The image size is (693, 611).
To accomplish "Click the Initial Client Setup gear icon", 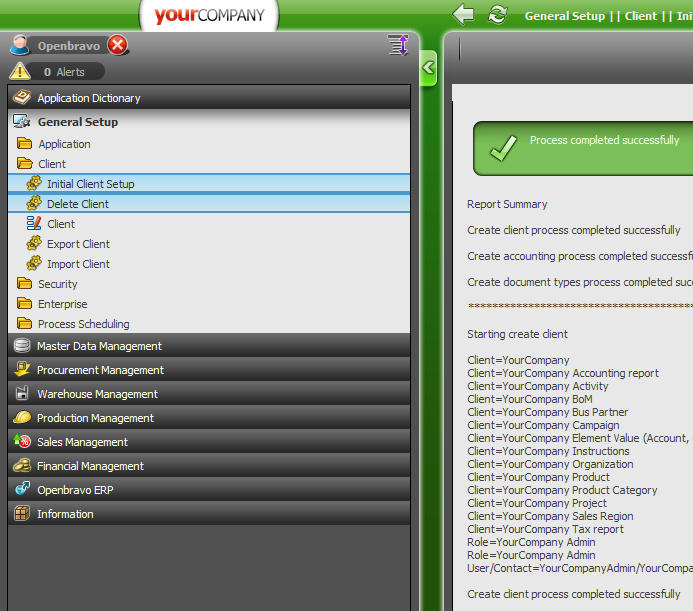I will (34, 183).
